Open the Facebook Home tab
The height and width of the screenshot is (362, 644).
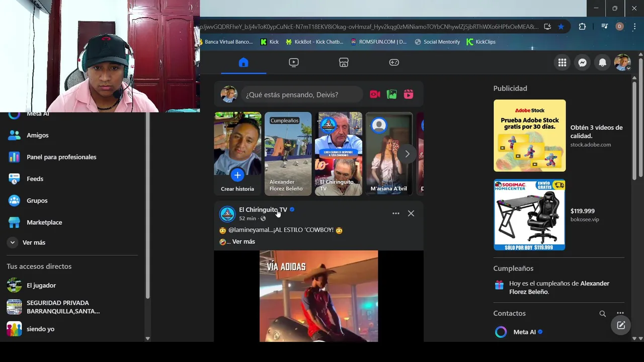[x=244, y=62]
